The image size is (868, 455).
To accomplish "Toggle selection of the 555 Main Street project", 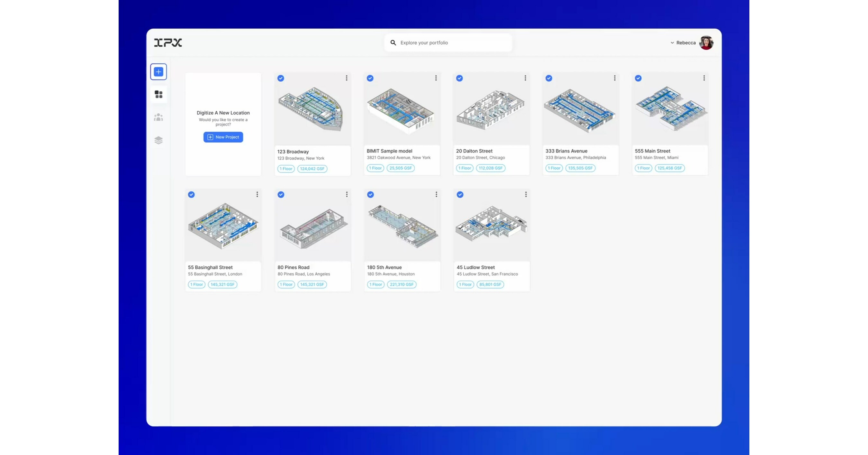I will coord(638,78).
